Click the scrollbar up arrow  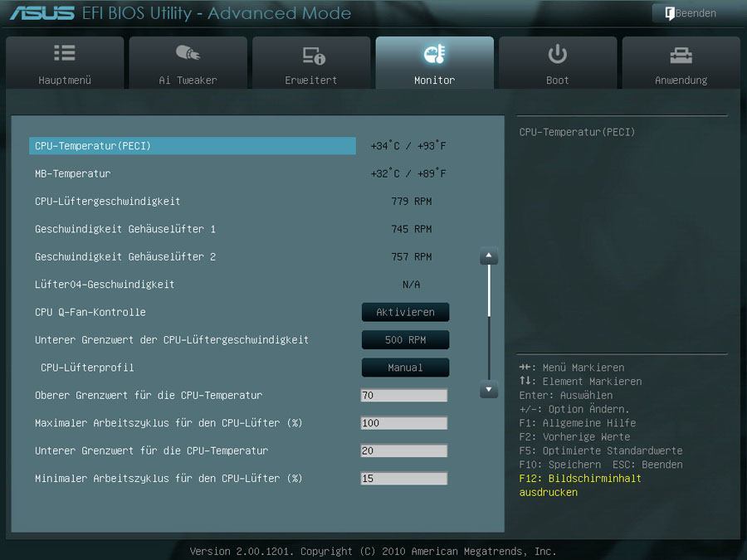pos(489,256)
